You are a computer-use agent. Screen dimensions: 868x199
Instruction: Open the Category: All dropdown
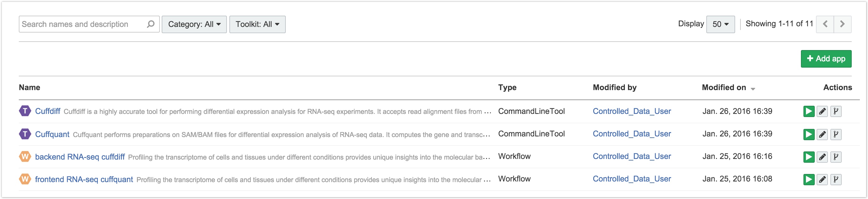coord(194,24)
